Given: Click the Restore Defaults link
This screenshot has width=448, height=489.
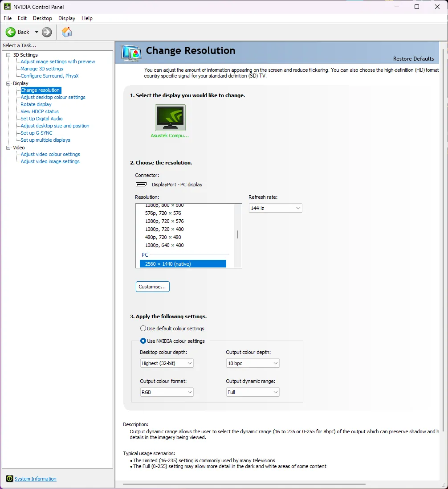Looking at the screenshot, I should click(x=413, y=59).
